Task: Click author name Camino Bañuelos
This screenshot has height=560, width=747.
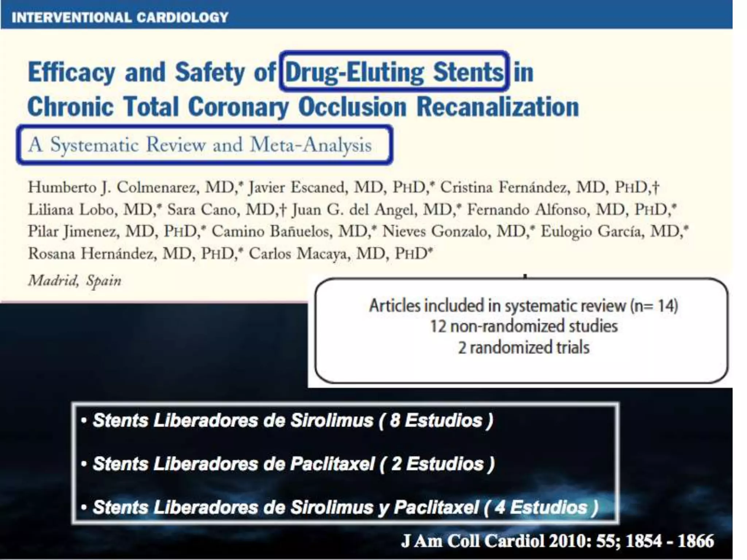Action: (x=272, y=232)
